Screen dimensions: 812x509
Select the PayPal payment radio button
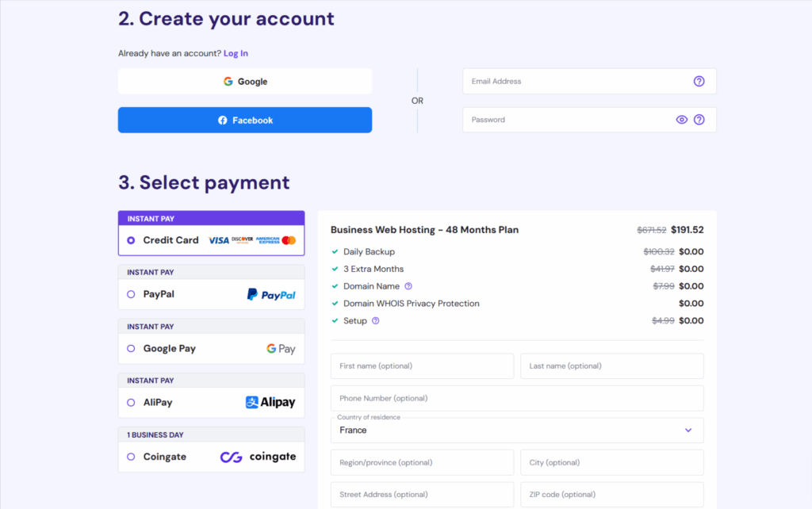click(131, 294)
